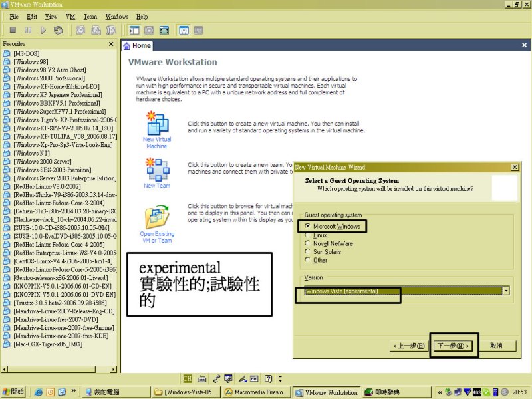532x399 pixels.
Task: Click the Reset toolbar icon
Action: tap(58, 30)
